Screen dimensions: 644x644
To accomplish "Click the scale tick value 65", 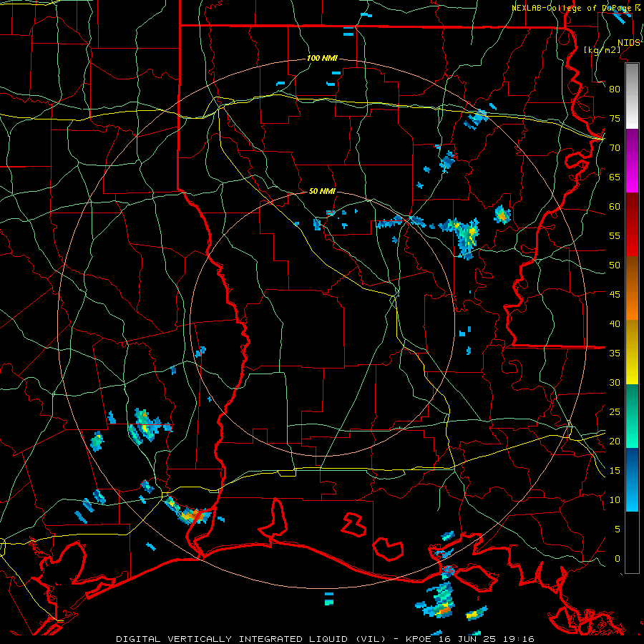I will click(x=615, y=177).
